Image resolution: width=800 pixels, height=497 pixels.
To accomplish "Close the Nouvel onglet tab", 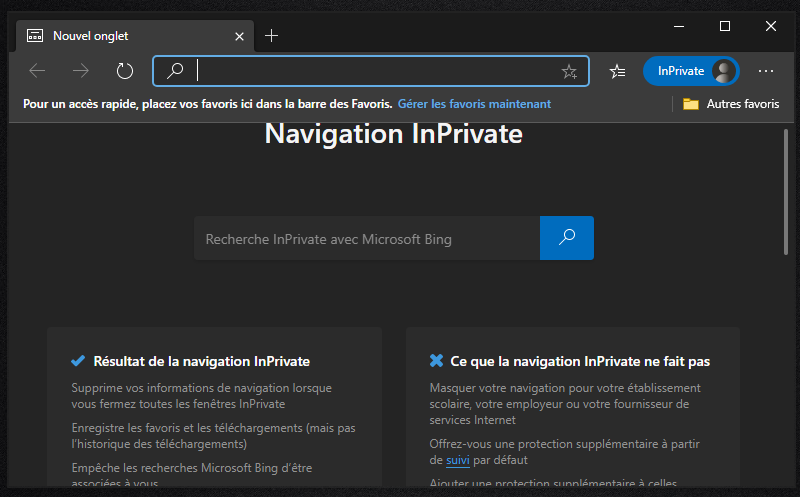I will coord(239,36).
